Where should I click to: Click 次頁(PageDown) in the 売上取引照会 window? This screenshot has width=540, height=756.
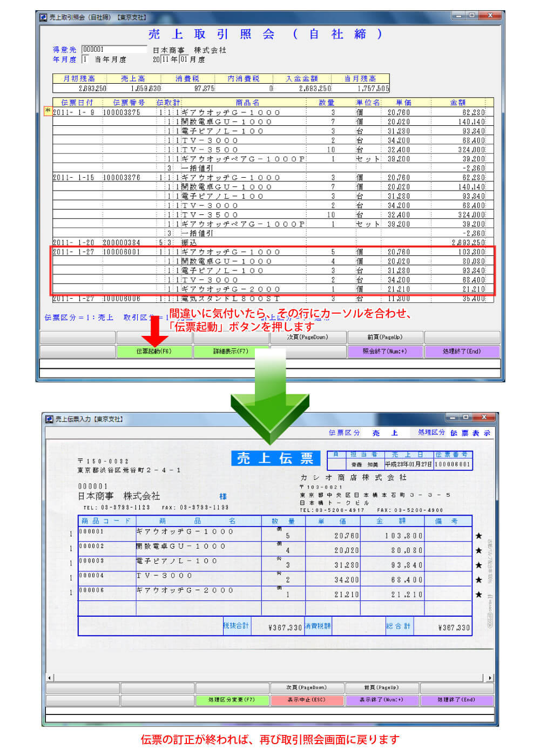(308, 337)
